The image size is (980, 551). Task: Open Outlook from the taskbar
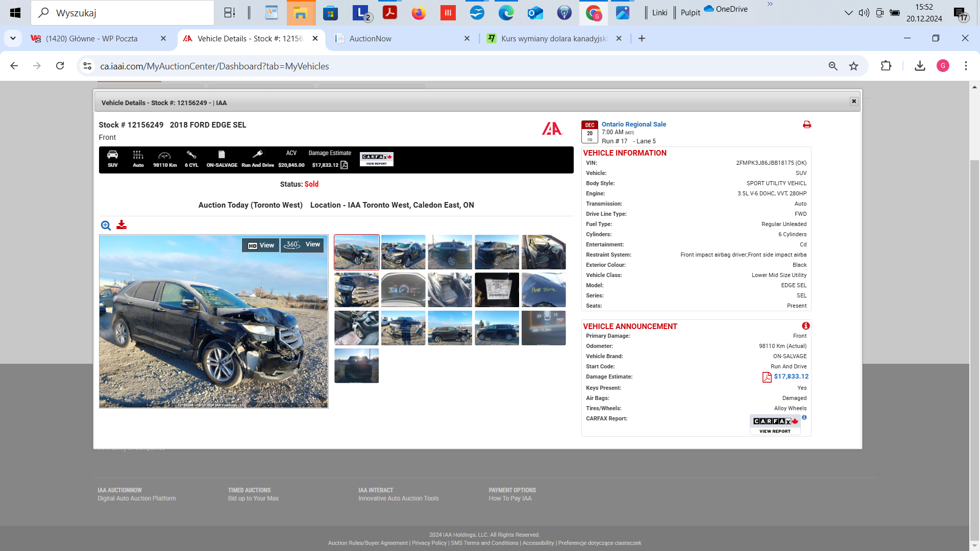(x=535, y=13)
